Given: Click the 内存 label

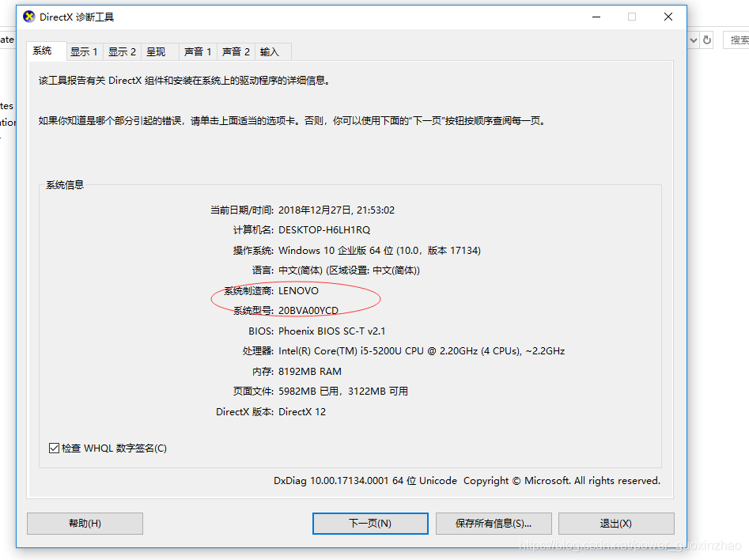Looking at the screenshot, I should [x=263, y=371].
